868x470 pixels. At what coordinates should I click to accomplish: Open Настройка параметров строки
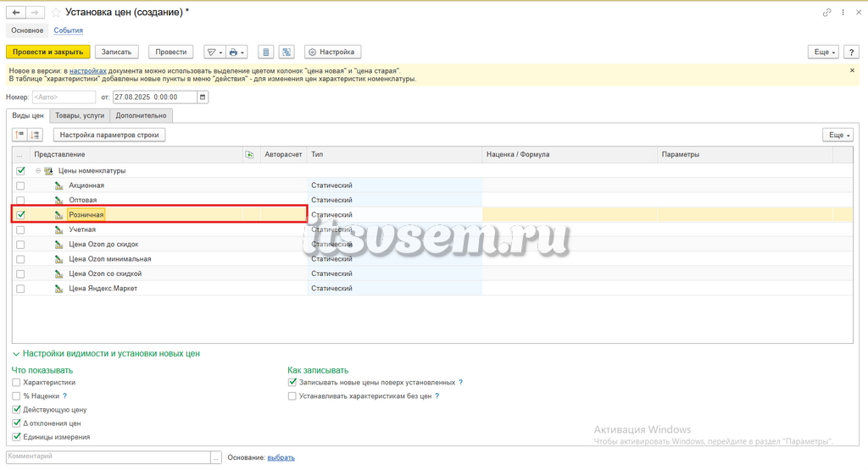pos(109,135)
